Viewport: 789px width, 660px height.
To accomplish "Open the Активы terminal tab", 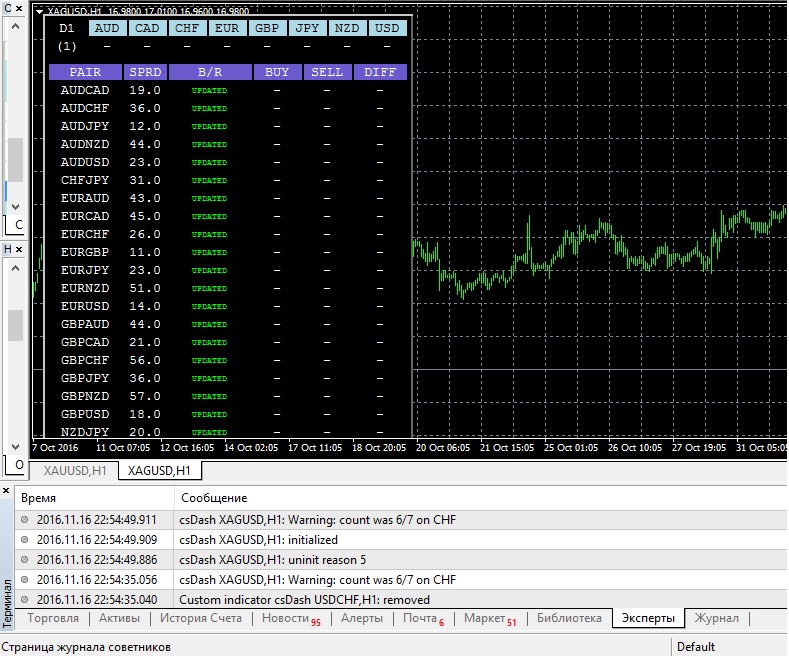I will click(119, 618).
